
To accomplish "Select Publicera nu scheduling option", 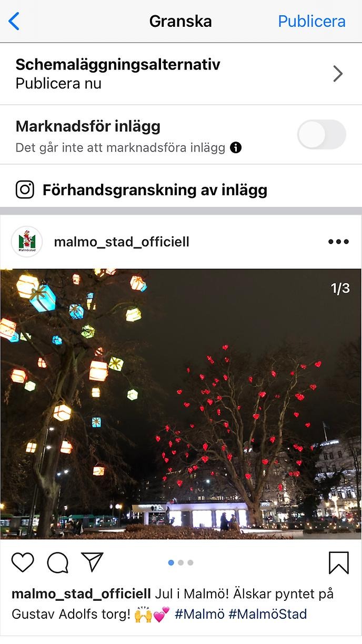I will click(58, 84).
